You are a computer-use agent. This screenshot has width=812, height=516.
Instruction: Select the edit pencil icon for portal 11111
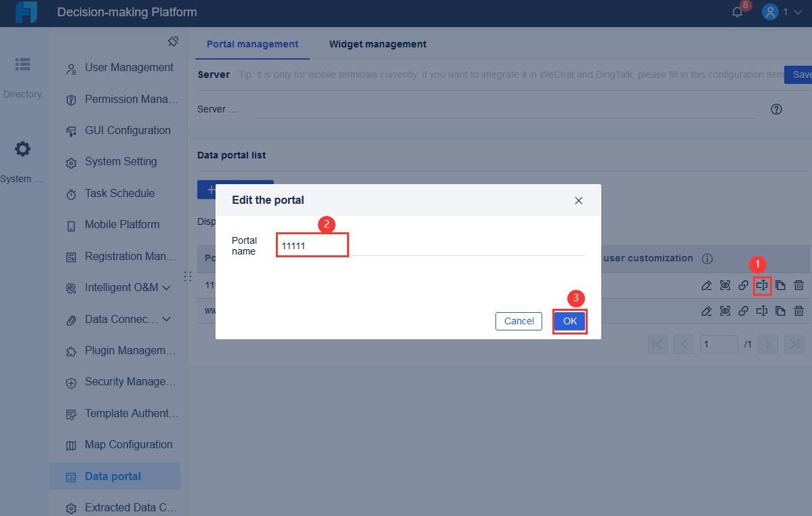point(706,285)
